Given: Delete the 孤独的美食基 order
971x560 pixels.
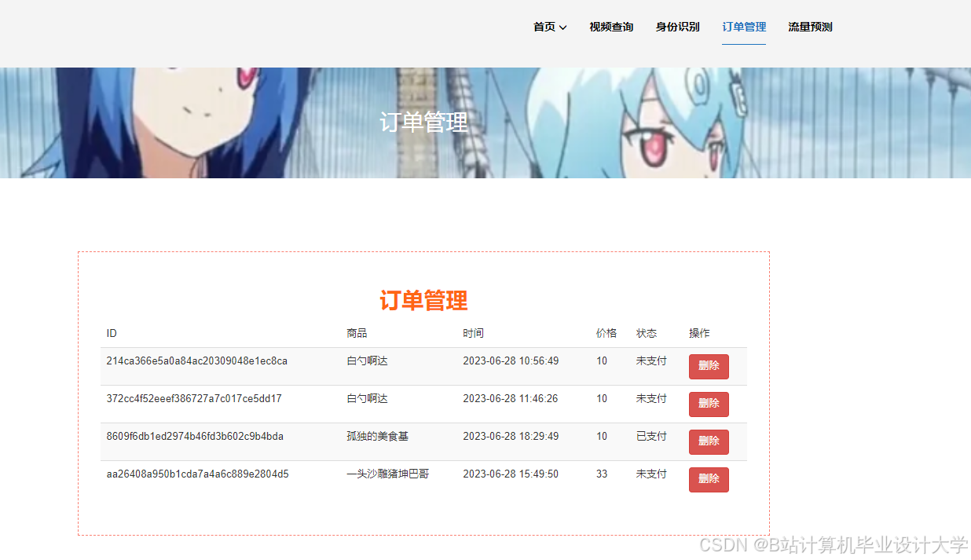Looking at the screenshot, I should click(709, 442).
